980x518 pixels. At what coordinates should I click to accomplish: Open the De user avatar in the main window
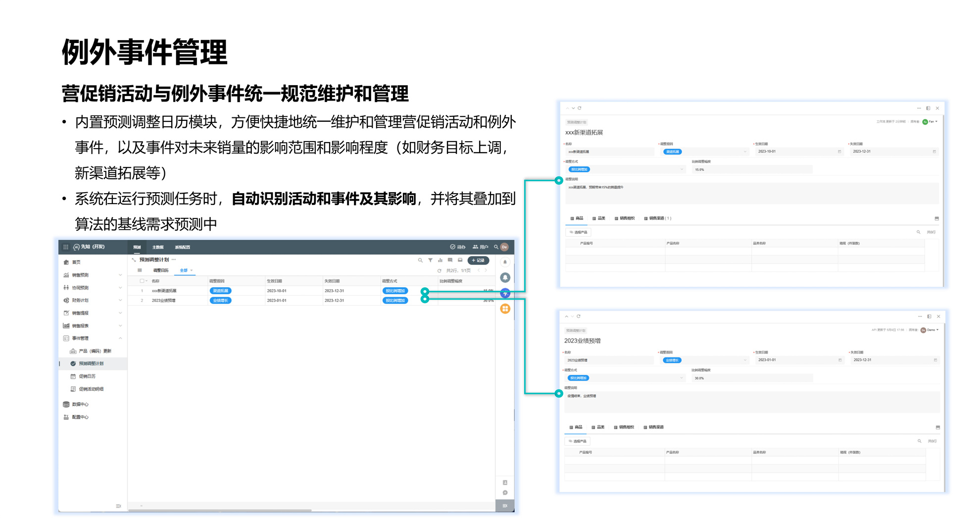[x=504, y=247]
